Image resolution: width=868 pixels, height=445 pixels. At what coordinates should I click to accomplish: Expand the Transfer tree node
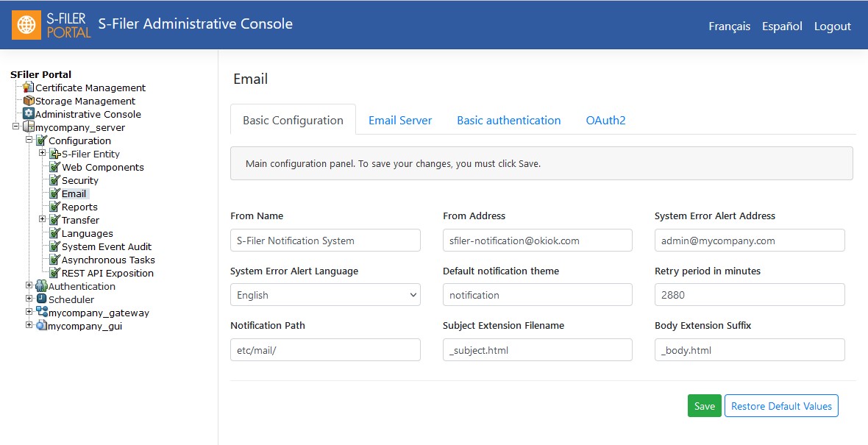pos(42,219)
